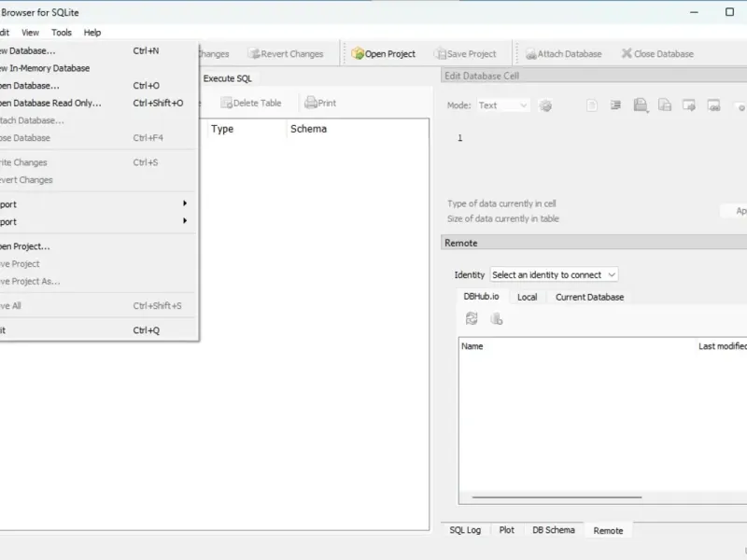Click the copy documents icon in Edit Cell toolbar
This screenshot has height=560, width=747.
point(665,105)
